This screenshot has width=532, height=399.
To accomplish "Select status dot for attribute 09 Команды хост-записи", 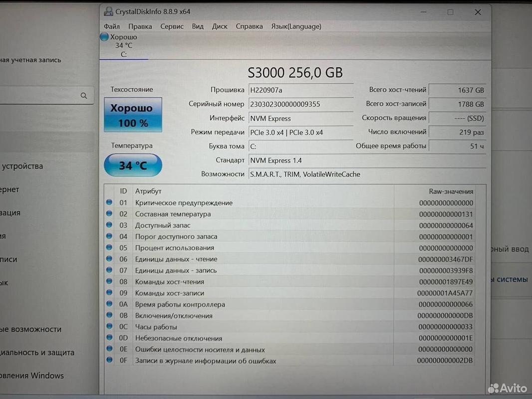I will (109, 293).
